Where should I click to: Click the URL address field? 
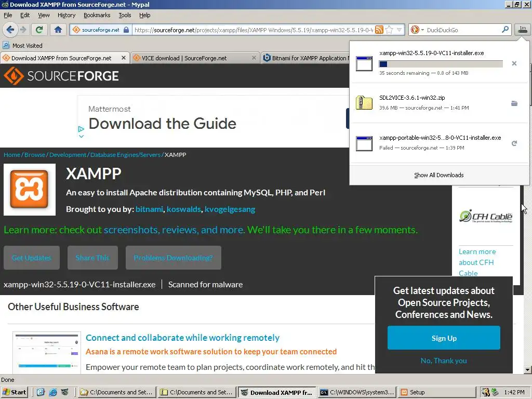tap(254, 30)
